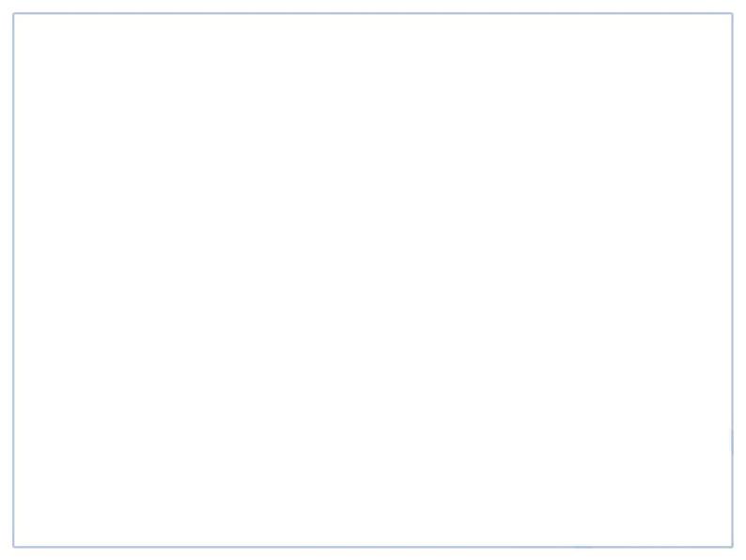Click inside the empty white panel
This screenshot has width=746, height=560.
[x=373, y=280]
